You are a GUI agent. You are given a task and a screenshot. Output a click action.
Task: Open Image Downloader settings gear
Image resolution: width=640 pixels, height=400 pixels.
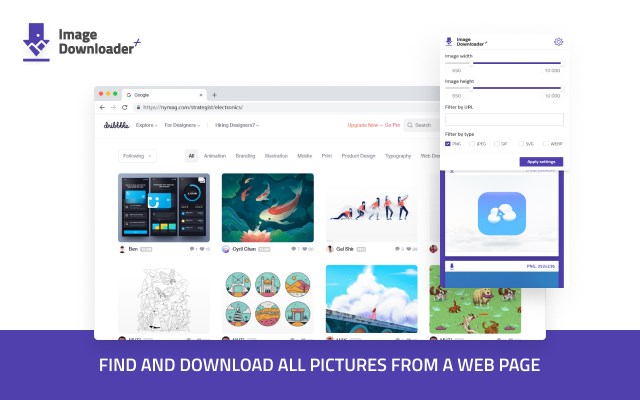[558, 42]
